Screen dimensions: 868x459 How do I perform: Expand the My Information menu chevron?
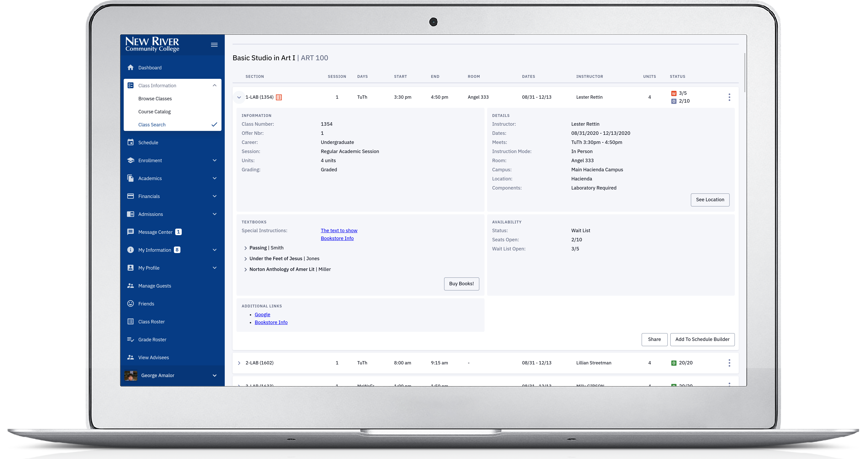coord(214,250)
